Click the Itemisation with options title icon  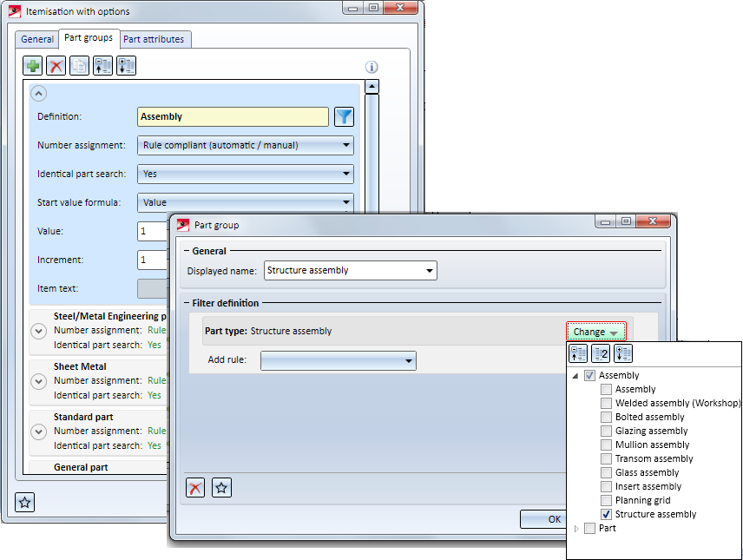click(15, 11)
